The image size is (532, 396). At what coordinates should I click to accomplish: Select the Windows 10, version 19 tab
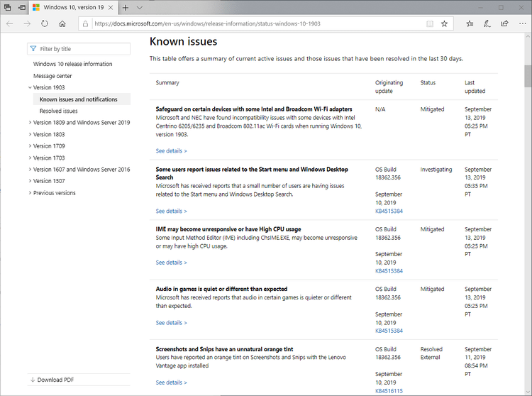point(73,8)
